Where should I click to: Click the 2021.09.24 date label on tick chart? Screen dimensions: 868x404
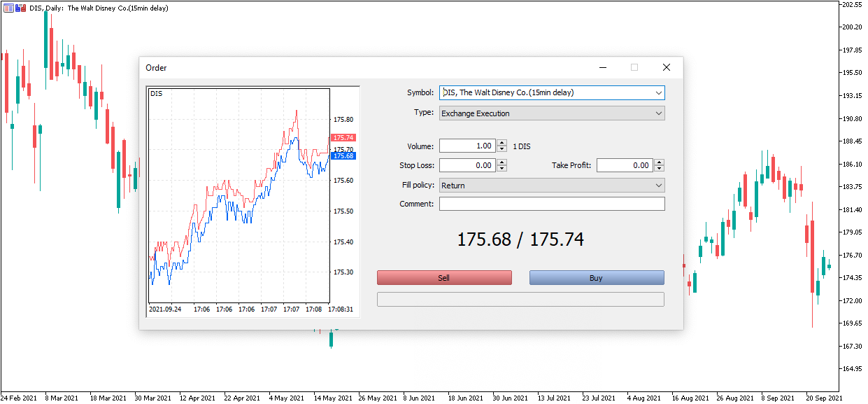[x=165, y=309]
